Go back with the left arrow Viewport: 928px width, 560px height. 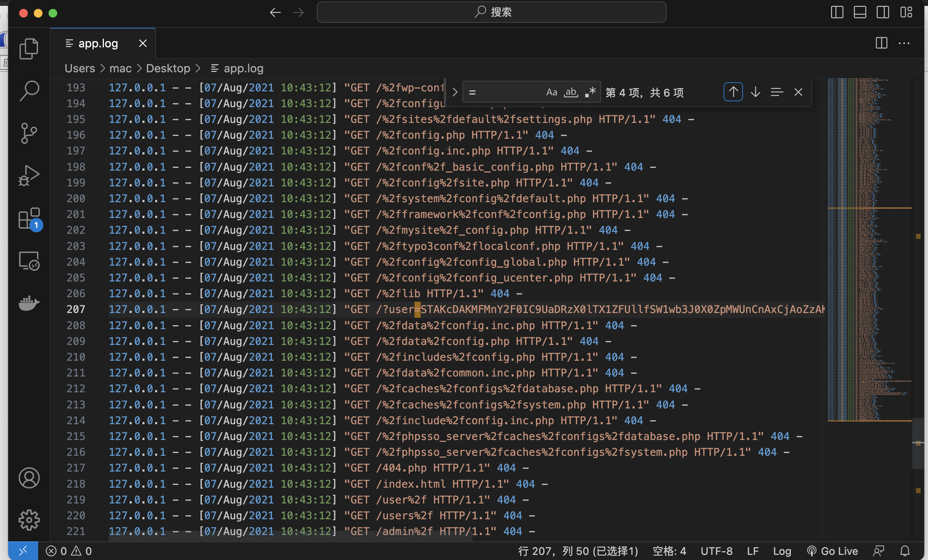point(275,12)
